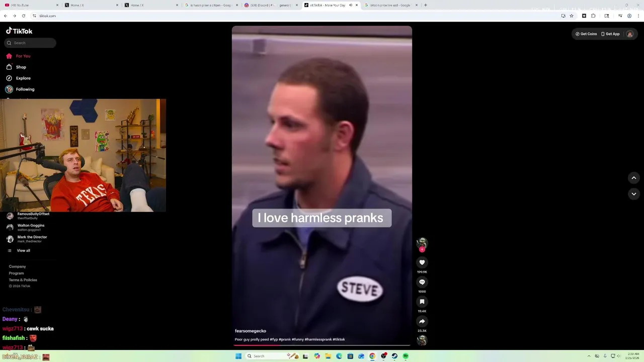Image resolution: width=644 pixels, height=362 pixels.
Task: Open the fearsomegecko username on the video
Action: click(251, 331)
